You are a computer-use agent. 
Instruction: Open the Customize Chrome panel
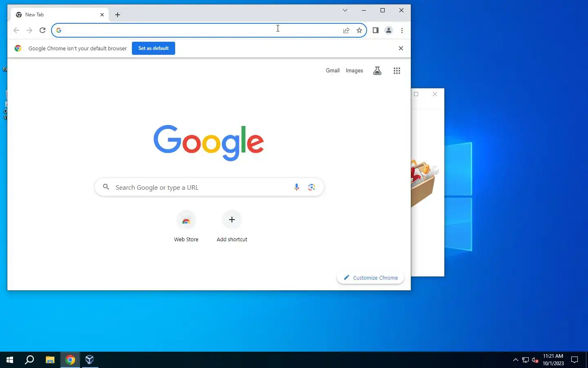370,278
